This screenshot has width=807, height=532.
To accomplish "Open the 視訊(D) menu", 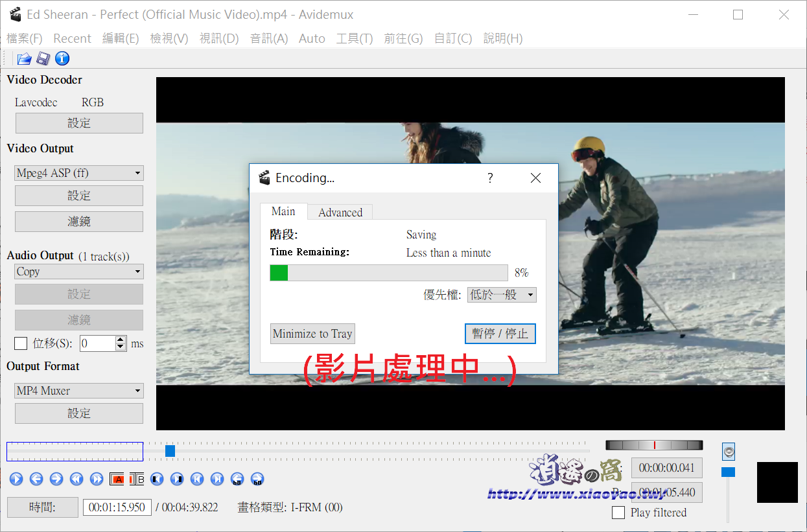I will 219,38.
